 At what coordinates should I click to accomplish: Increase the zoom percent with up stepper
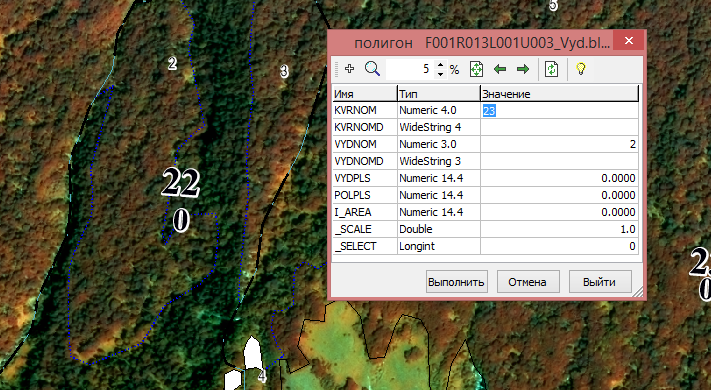tap(440, 65)
